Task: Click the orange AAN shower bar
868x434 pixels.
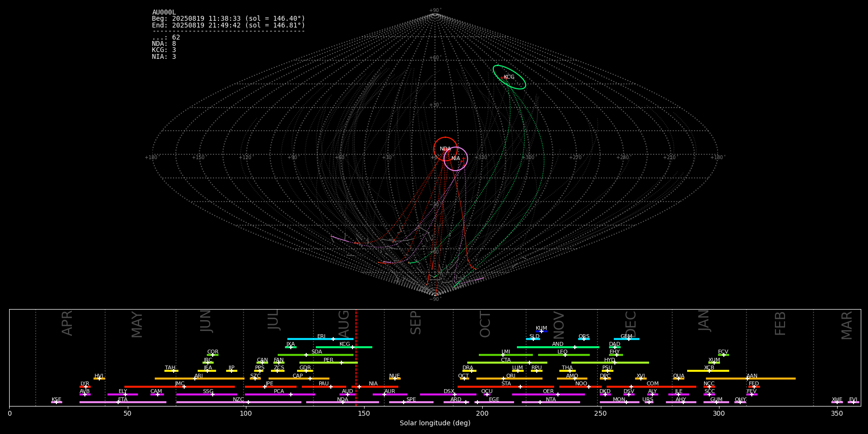Action: (751, 379)
